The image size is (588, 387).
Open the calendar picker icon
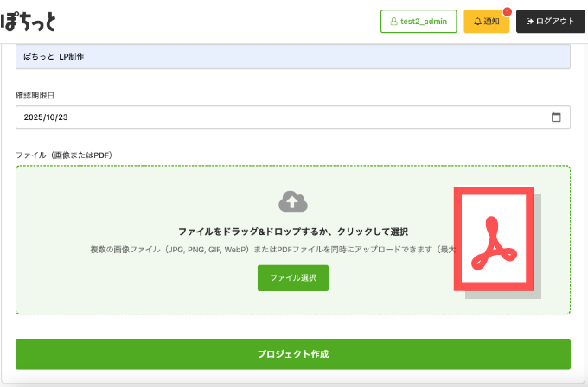pos(556,117)
